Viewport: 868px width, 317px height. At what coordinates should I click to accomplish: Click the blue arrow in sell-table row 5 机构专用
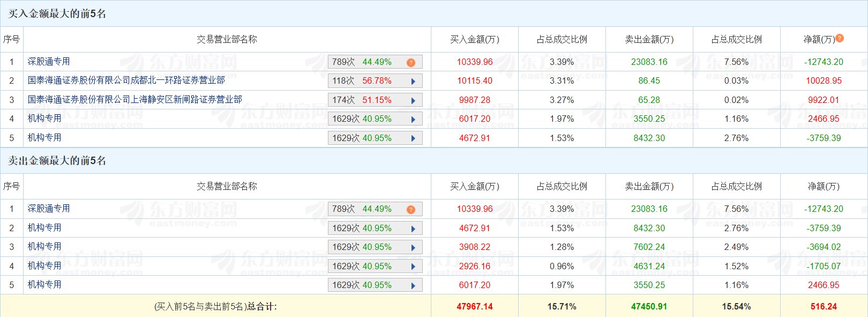[413, 286]
